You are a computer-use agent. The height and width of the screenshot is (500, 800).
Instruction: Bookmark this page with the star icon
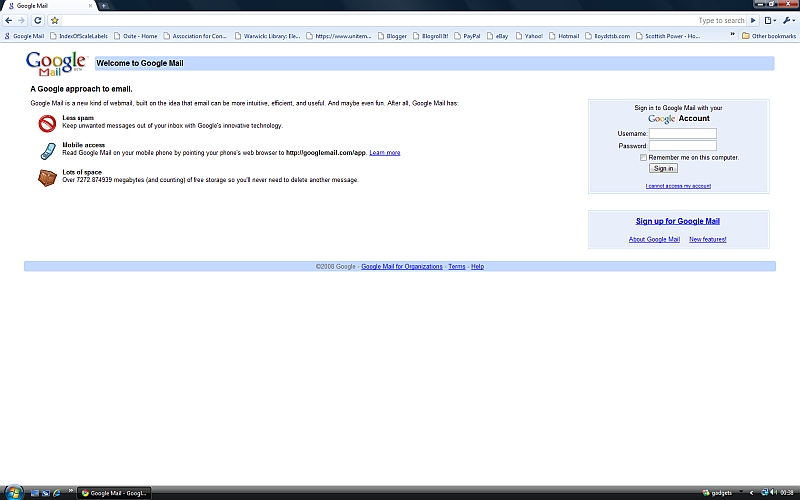tap(55, 20)
